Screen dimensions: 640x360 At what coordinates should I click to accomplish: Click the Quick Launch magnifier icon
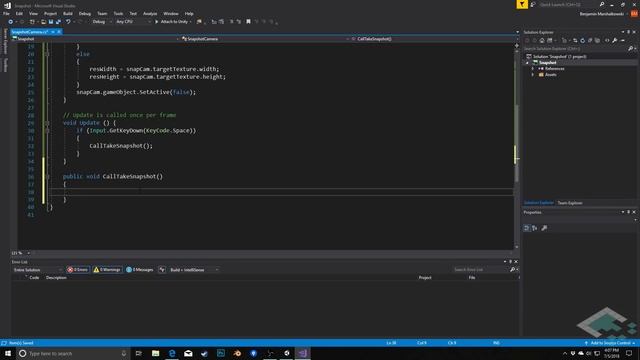tap(602, 4)
